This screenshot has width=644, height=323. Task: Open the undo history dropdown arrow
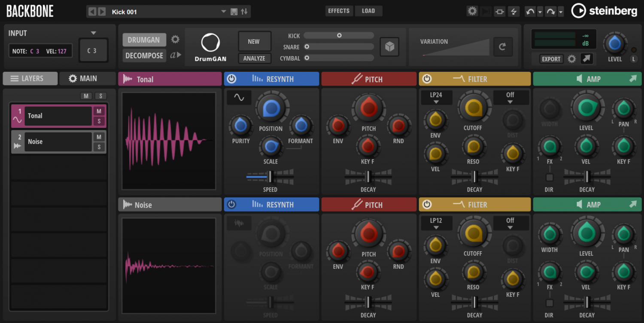(x=540, y=12)
